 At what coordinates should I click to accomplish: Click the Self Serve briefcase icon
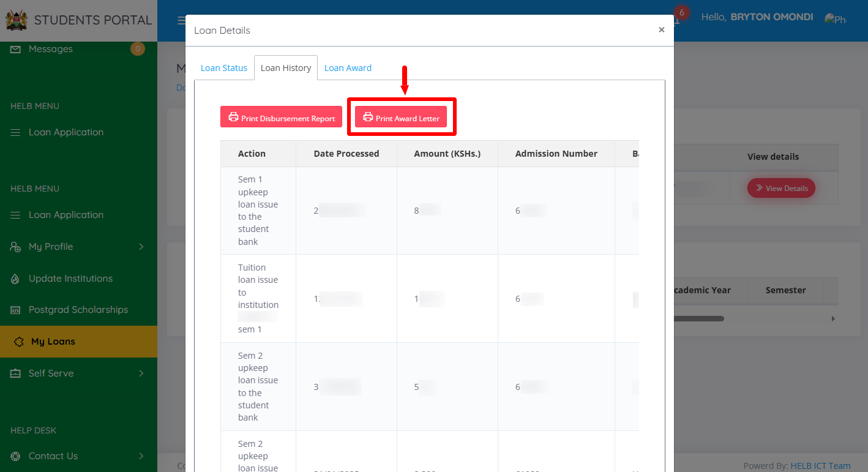tap(15, 373)
